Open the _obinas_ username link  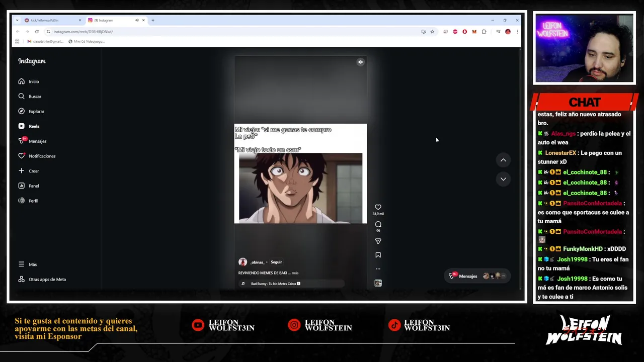point(257,262)
